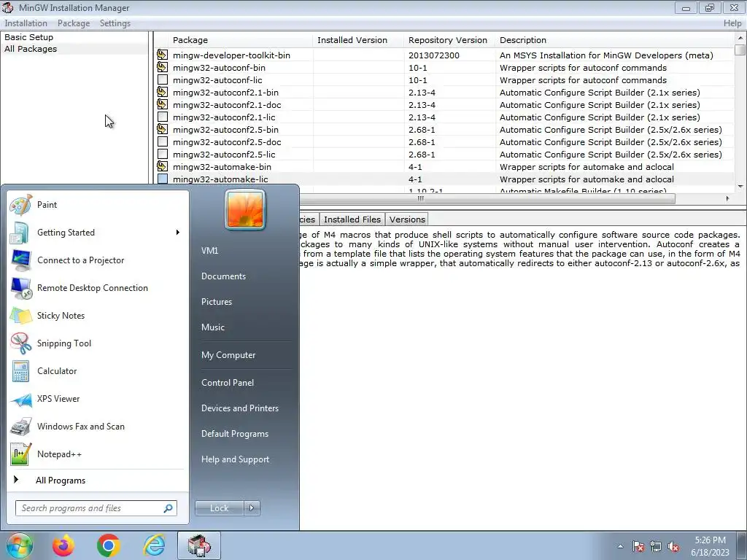The height and width of the screenshot is (560, 747).
Task: Launch Getting Started from Start menu
Action: coord(98,233)
